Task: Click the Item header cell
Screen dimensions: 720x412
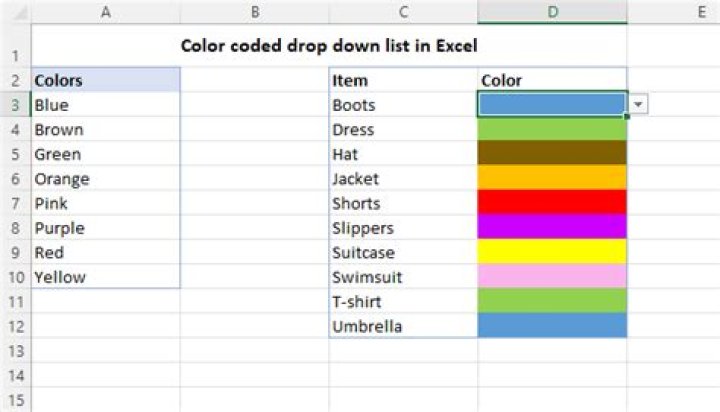Action: (403, 80)
